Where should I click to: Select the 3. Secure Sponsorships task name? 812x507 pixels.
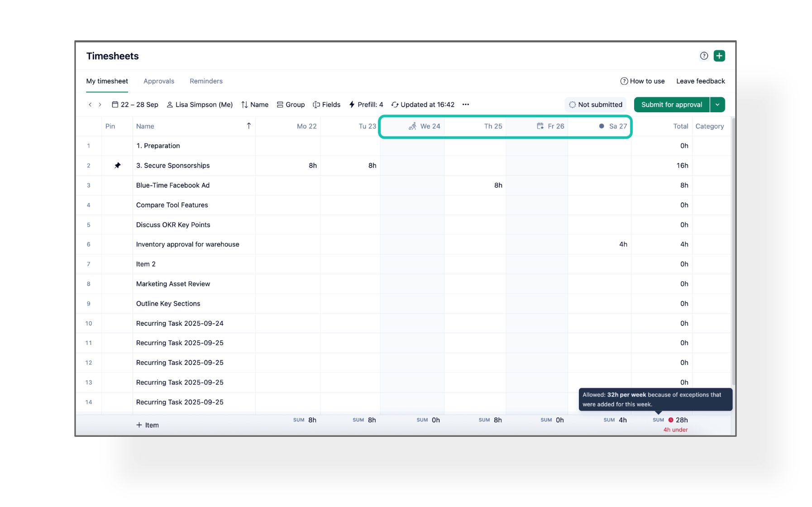[x=173, y=166]
